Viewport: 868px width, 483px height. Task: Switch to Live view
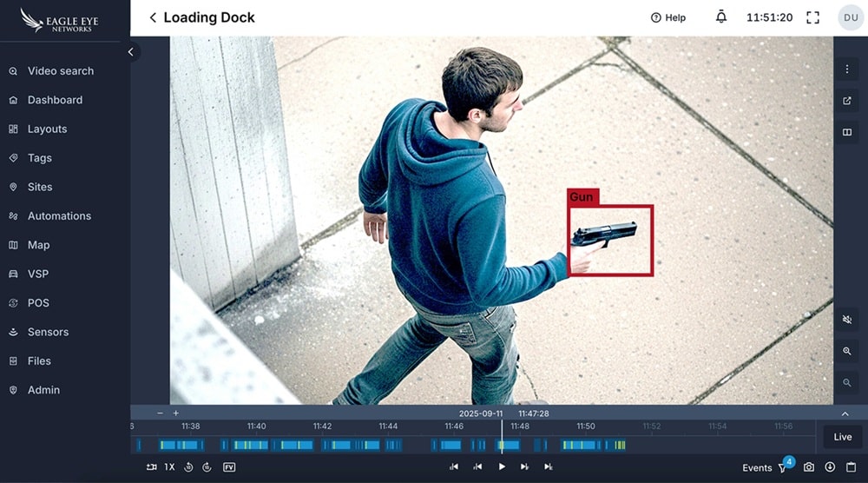tap(842, 437)
